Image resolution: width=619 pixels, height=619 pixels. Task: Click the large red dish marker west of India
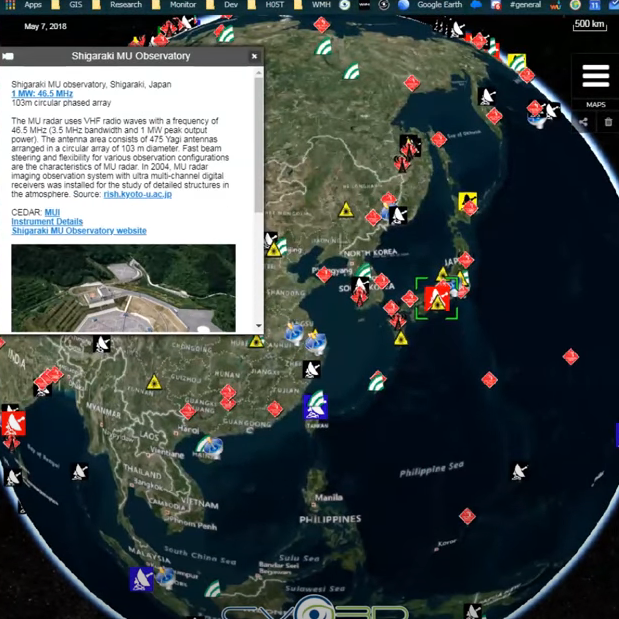14,423
